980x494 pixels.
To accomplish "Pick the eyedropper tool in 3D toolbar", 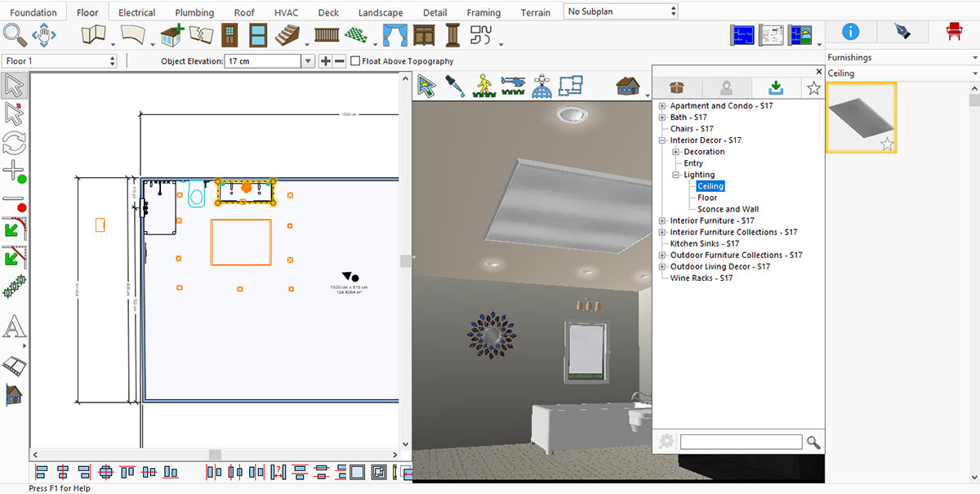I will [455, 86].
